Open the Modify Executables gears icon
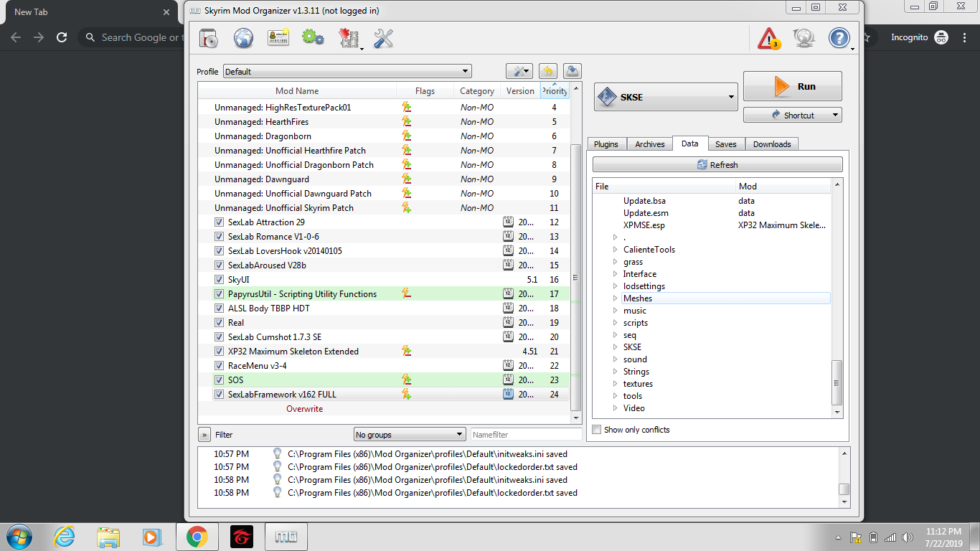This screenshot has width=980, height=551. click(x=314, y=38)
